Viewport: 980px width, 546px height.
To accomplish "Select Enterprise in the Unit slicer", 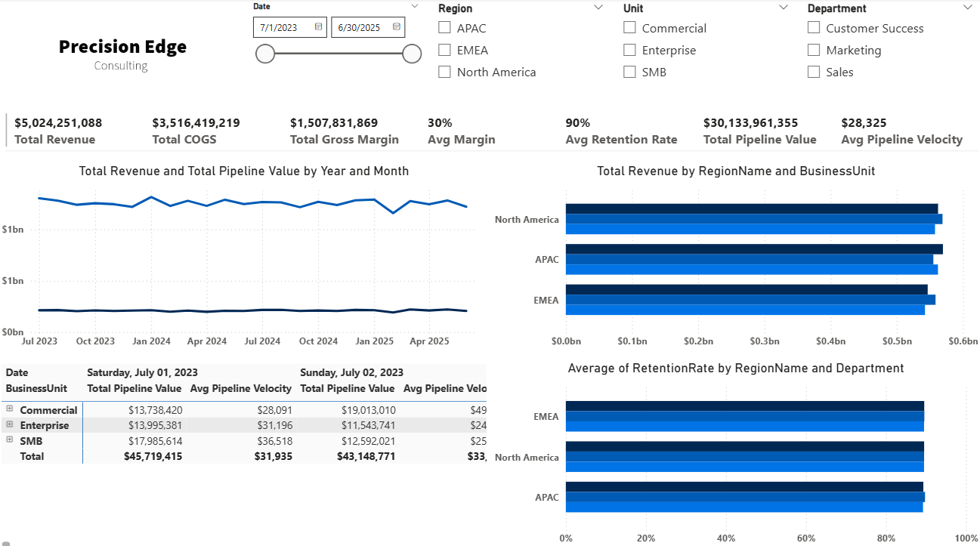I will (x=629, y=50).
